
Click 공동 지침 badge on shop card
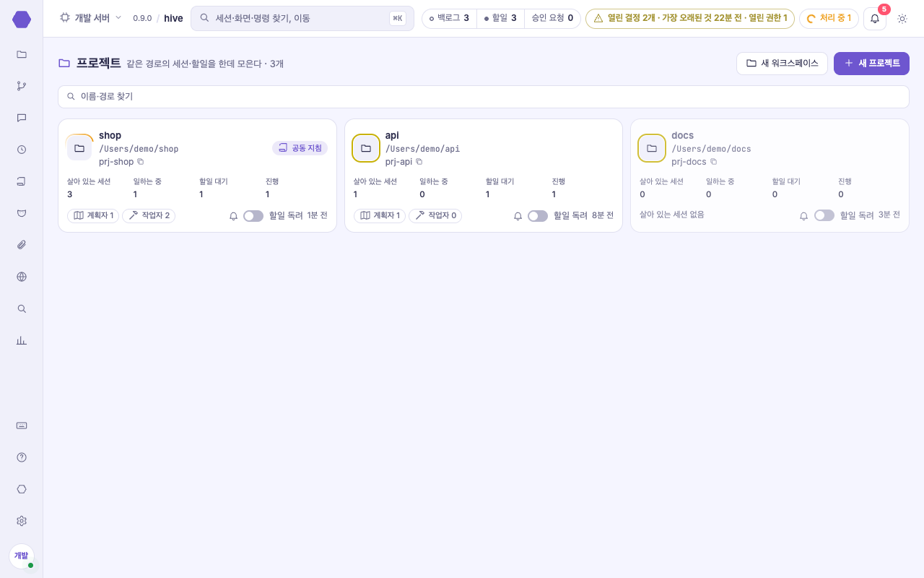pyautogui.click(x=300, y=148)
